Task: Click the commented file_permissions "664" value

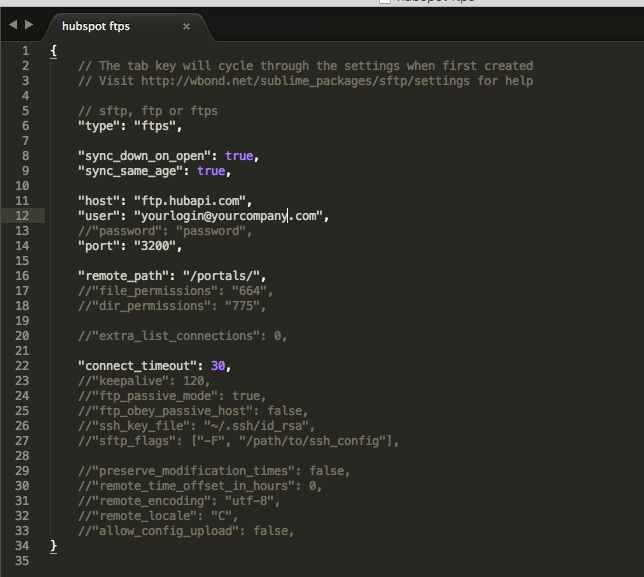Action: pyautogui.click(x=249, y=291)
